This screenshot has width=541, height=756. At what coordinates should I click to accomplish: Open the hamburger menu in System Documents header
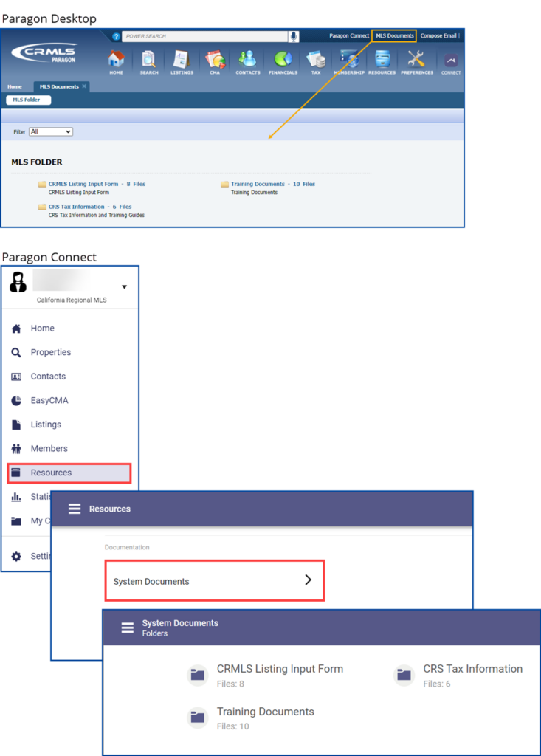coord(128,628)
